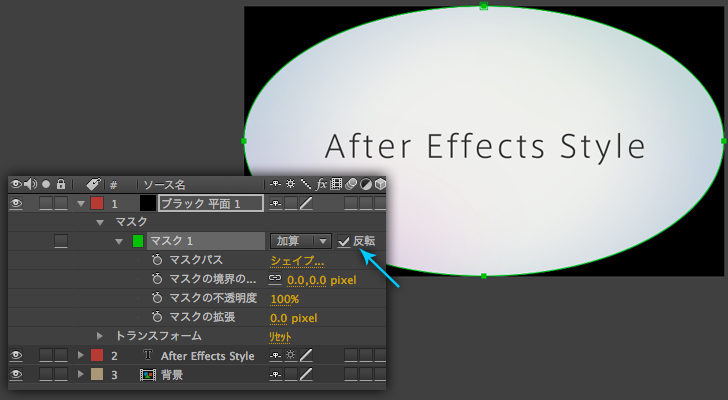Click the video eye icon in column header
Image resolution: width=728 pixels, height=400 pixels.
pyautogui.click(x=16, y=184)
